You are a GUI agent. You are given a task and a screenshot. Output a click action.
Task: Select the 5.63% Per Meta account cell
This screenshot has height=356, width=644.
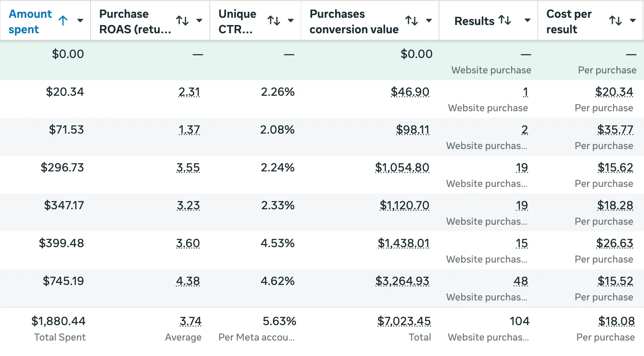point(279,321)
